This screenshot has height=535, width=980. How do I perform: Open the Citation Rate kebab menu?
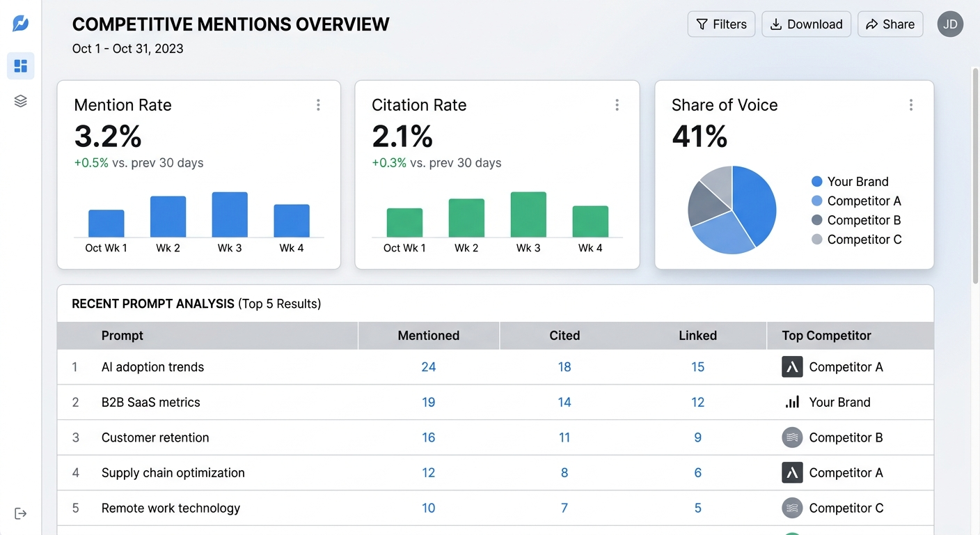[617, 104]
